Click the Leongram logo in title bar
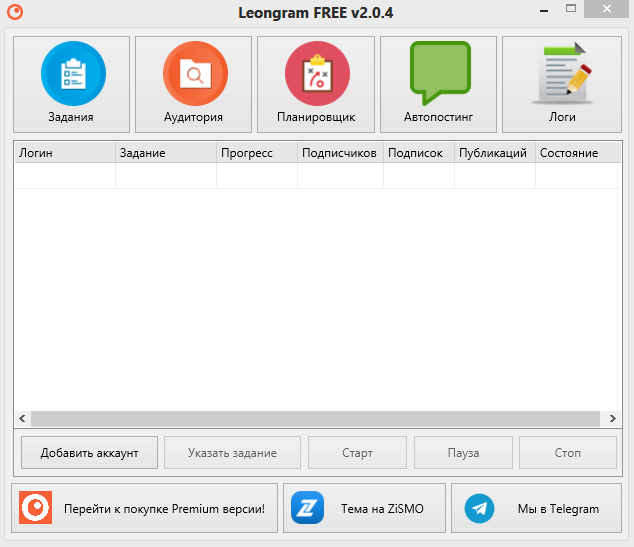This screenshot has height=547, width=634. [x=15, y=12]
